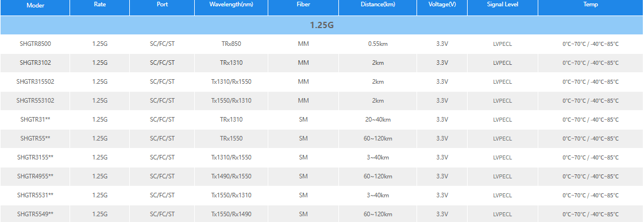Click SC/FC/ST port in SHGTR55** row
The width and height of the screenshot is (644, 222).
(162, 138)
